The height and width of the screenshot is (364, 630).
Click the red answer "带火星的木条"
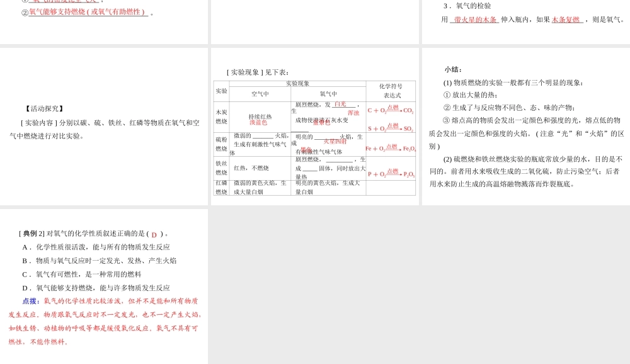(x=475, y=20)
